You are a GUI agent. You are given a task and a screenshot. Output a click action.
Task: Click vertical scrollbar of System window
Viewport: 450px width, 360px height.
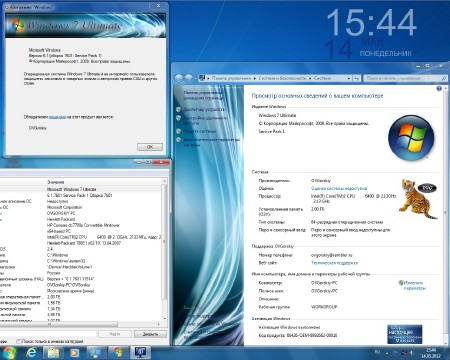[445, 213]
